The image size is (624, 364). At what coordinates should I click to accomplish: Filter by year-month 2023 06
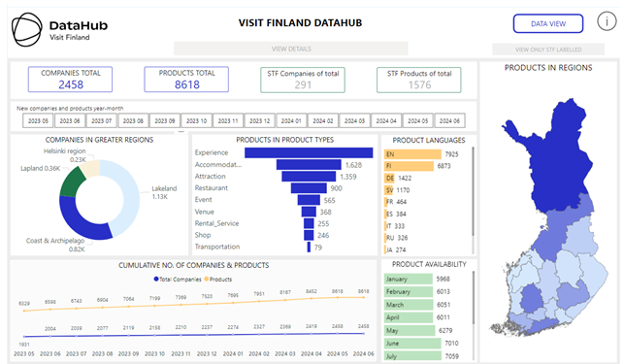[70, 120]
